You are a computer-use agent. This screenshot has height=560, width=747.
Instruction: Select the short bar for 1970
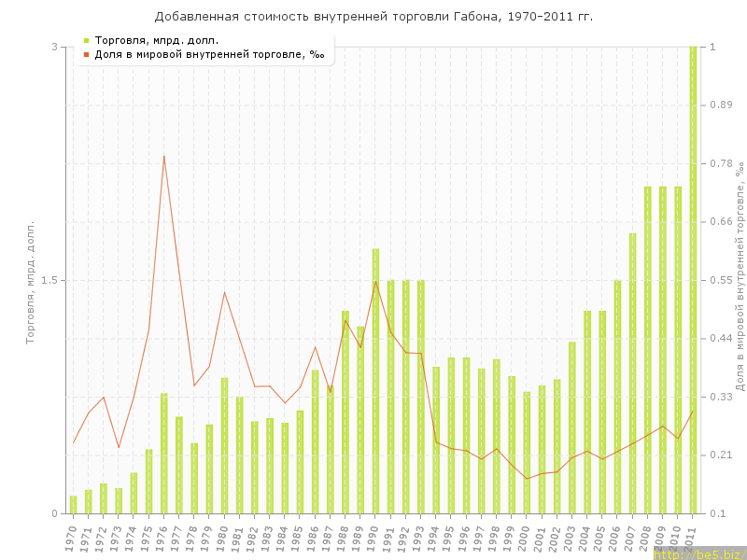click(73, 505)
